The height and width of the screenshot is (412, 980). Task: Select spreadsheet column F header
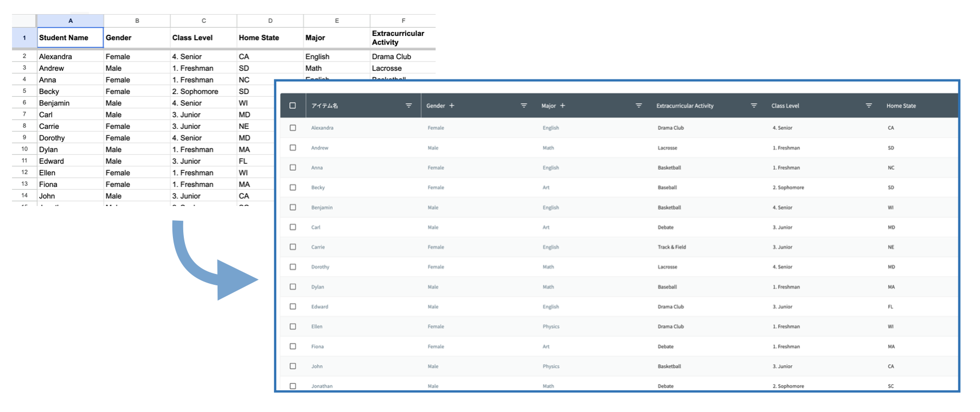[403, 21]
